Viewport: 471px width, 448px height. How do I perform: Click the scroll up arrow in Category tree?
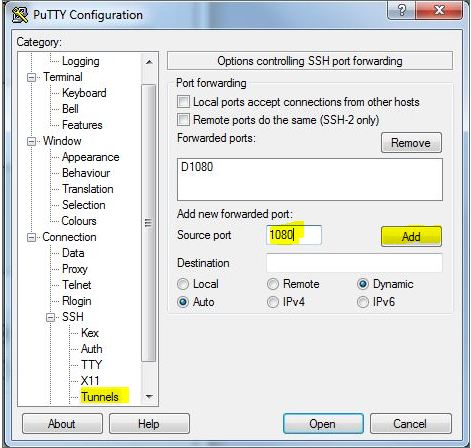(x=149, y=62)
